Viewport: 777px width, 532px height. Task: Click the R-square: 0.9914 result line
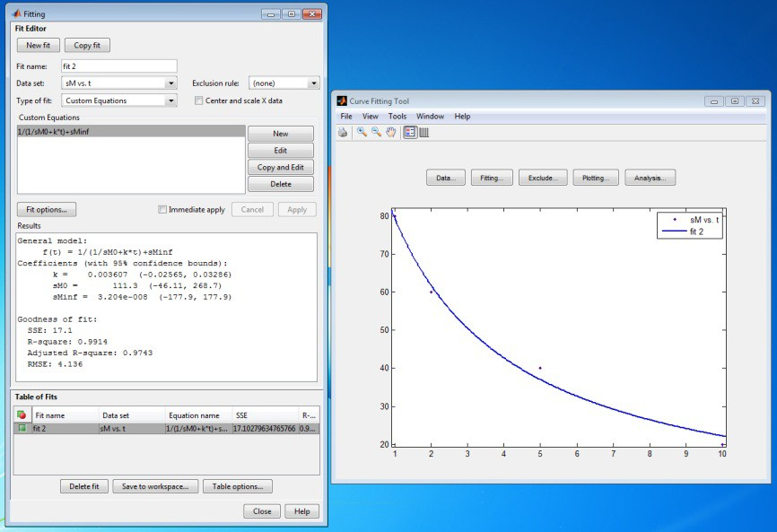(x=67, y=342)
